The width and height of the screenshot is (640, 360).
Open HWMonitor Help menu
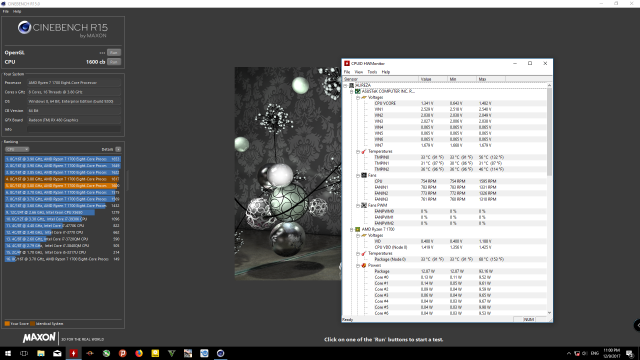[x=386, y=72]
